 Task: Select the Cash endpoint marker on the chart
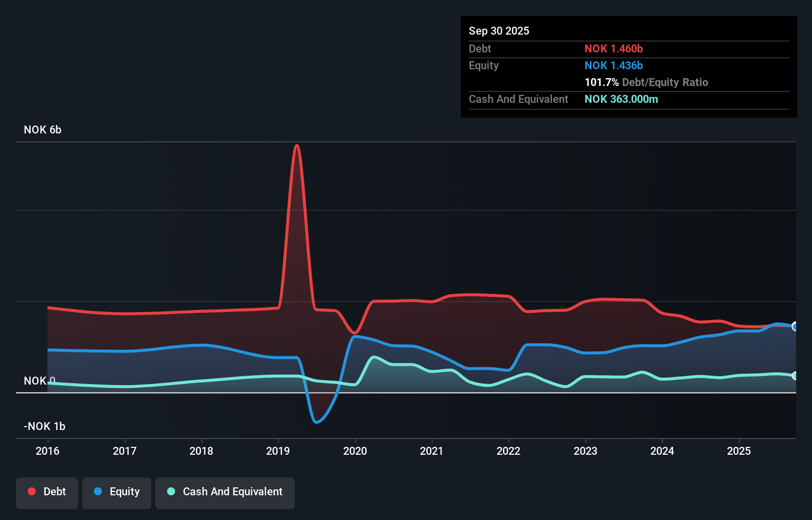794,376
